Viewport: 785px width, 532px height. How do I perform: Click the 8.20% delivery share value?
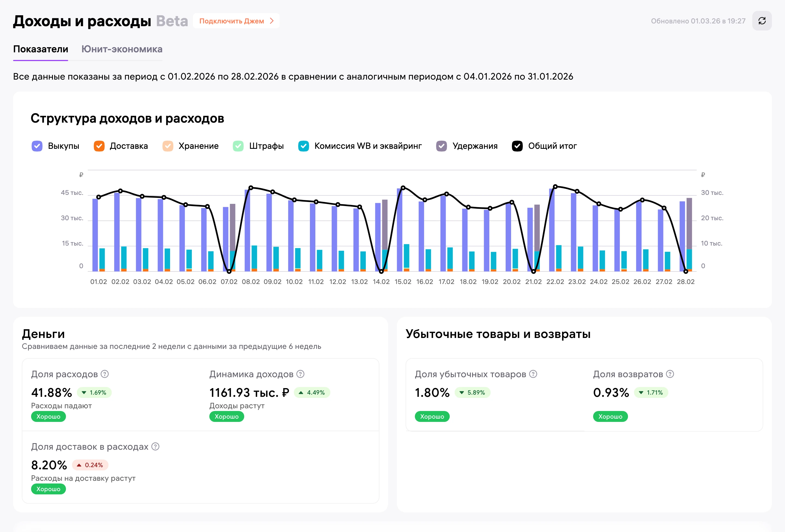click(49, 465)
